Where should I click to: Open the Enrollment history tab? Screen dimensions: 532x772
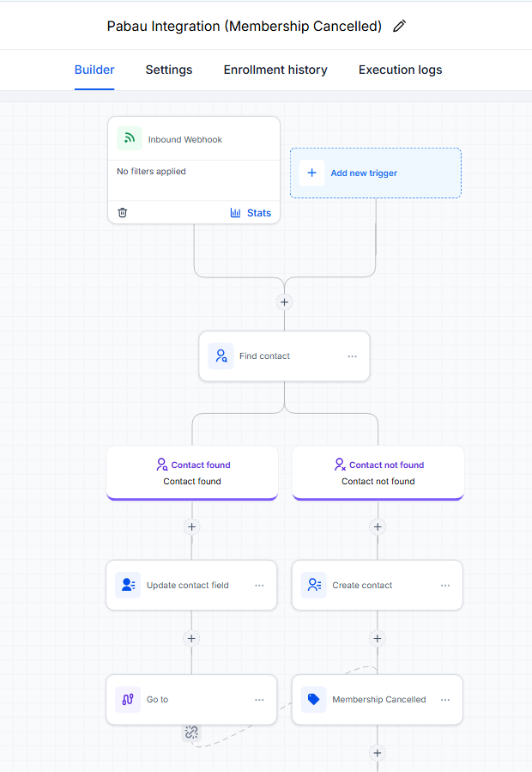click(x=275, y=70)
